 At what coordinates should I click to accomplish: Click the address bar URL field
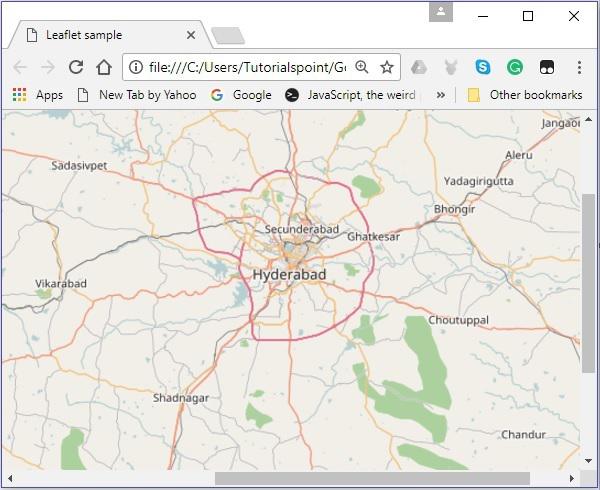pyautogui.click(x=247, y=67)
